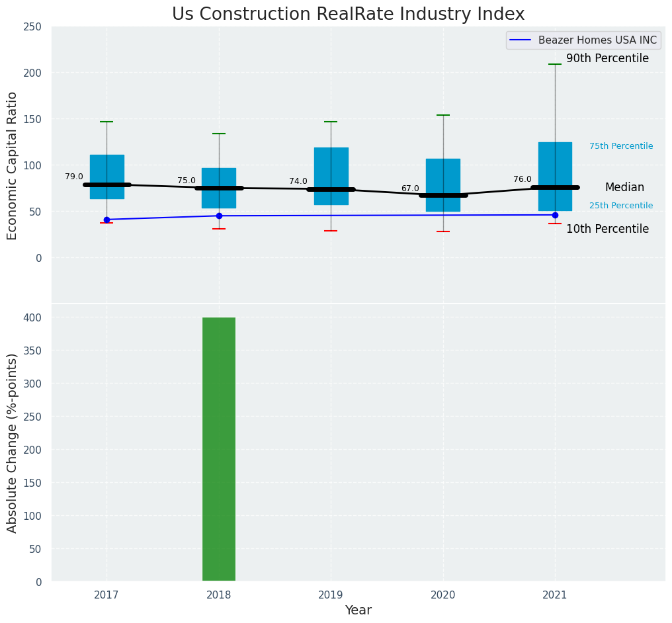Click the Economic Capital Ratio axis label
The width and height of the screenshot is (672, 623).
pos(13,165)
